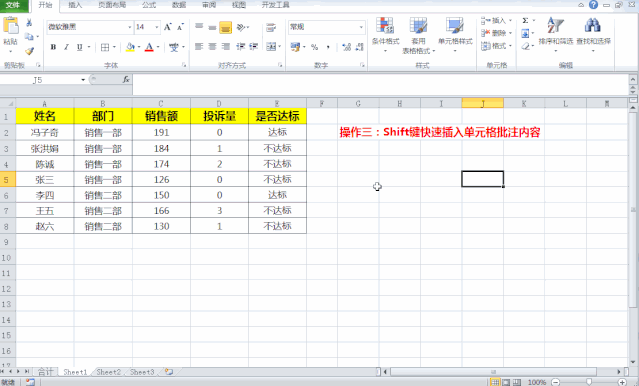Image resolution: width=639 pixels, height=386 pixels.
Task: Click the Insert Function fx button
Action: point(126,80)
